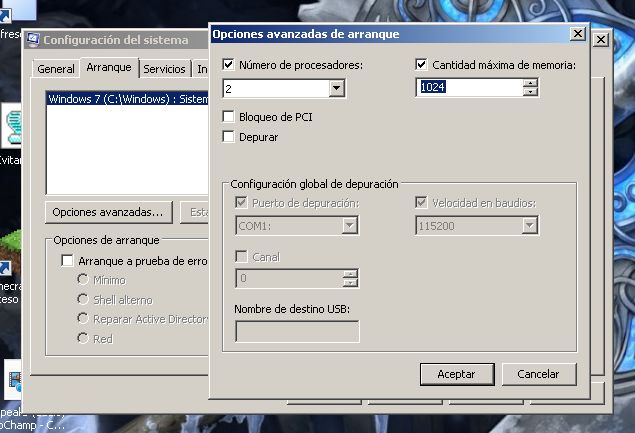Check Arranque a prueba de errores
The image size is (635, 433).
[67, 260]
